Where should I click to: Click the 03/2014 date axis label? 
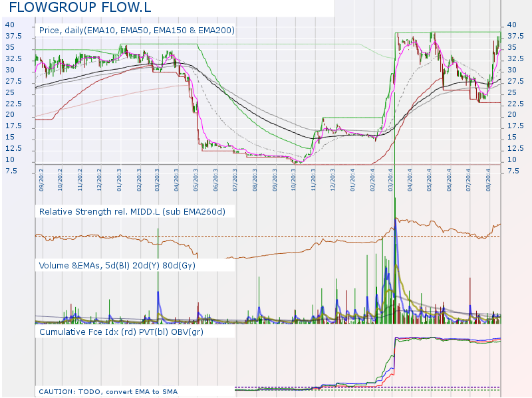pos(390,180)
